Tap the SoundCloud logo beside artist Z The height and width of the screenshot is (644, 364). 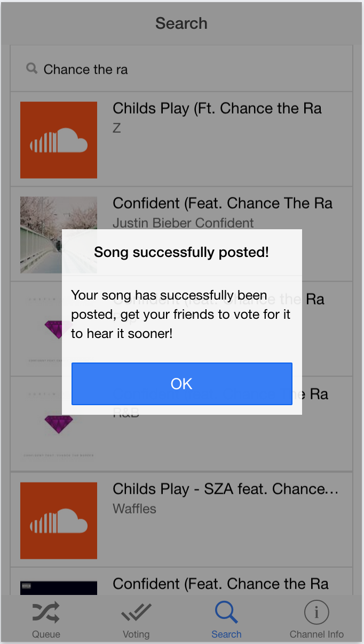[x=59, y=140]
